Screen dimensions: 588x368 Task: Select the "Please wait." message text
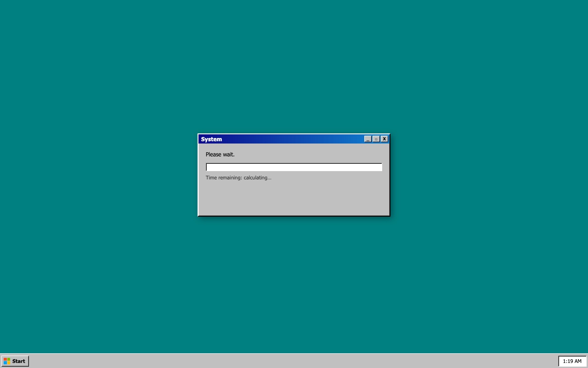(220, 155)
